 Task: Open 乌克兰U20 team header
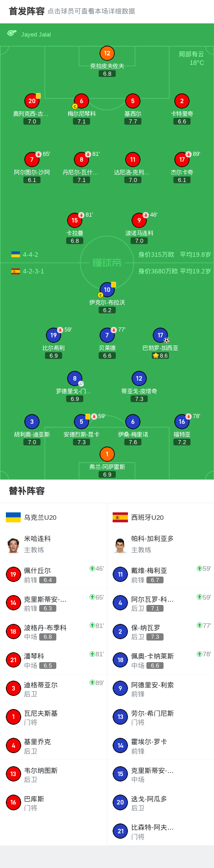tap(54, 517)
